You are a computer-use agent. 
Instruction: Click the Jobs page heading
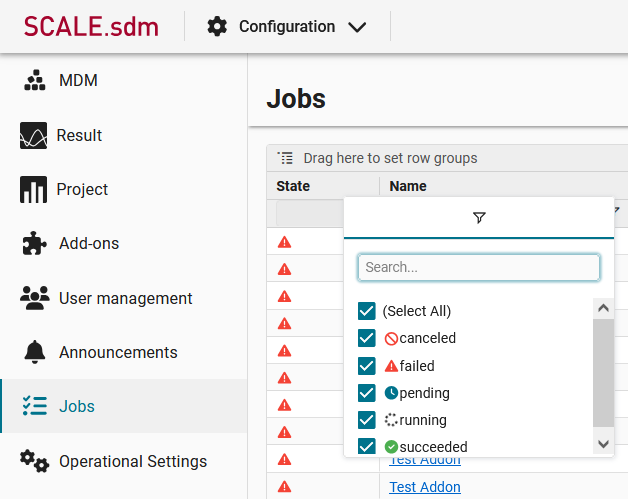tap(296, 99)
